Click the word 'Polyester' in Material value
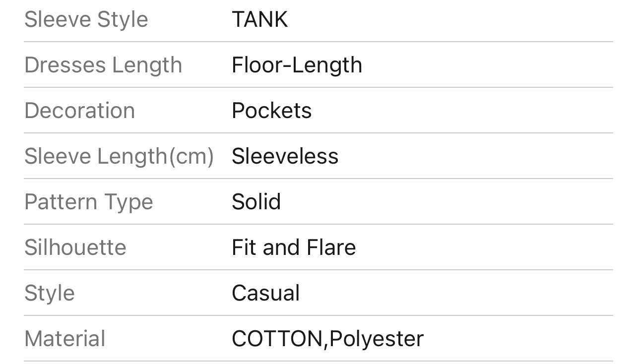Viewport: 637px width, 364px height. (x=377, y=339)
